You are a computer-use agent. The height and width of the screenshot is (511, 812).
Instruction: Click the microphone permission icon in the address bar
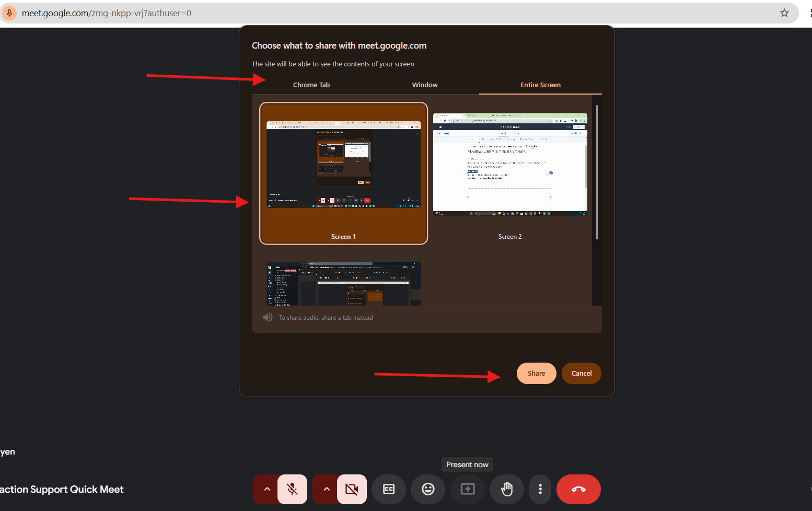[x=9, y=13]
